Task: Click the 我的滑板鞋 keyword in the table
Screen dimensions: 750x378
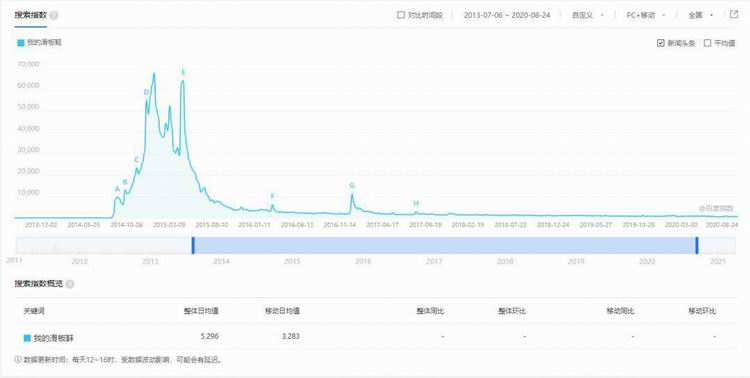Action: click(x=53, y=338)
